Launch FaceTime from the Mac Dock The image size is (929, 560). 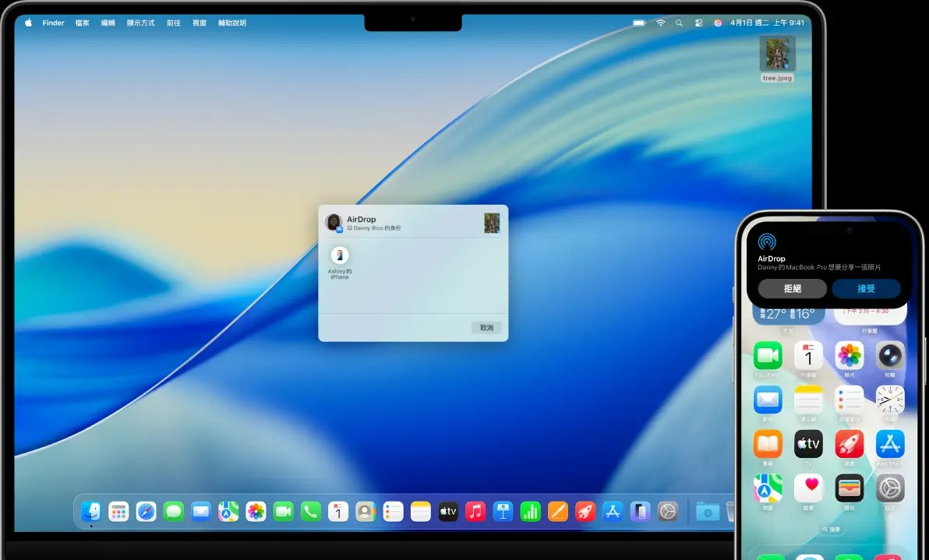[x=285, y=512]
